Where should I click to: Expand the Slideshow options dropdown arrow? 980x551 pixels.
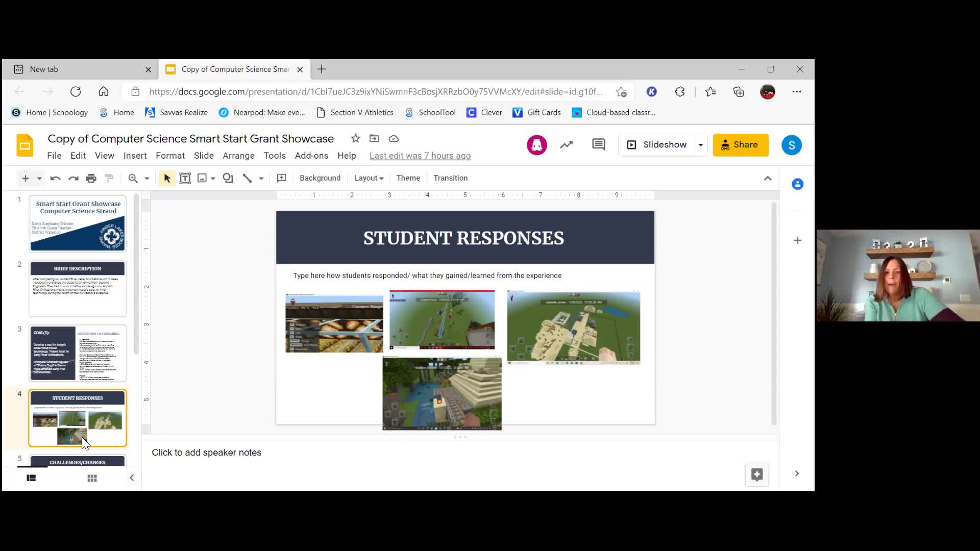[700, 145]
